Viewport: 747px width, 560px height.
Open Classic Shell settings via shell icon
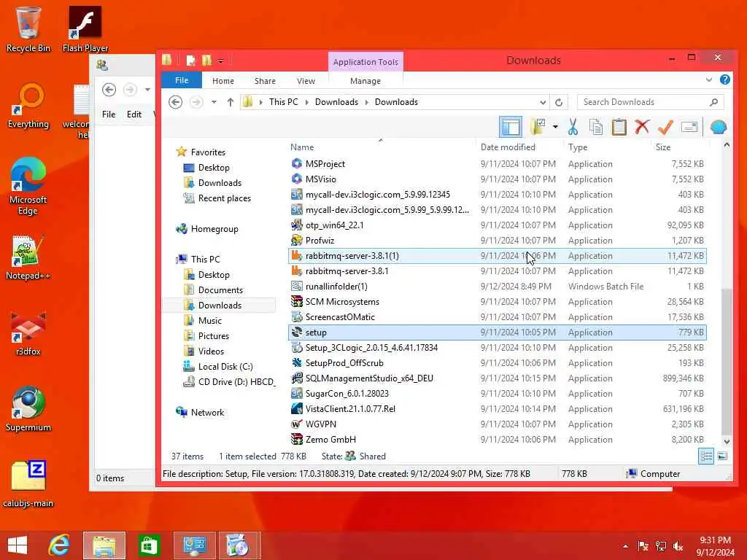coord(718,127)
